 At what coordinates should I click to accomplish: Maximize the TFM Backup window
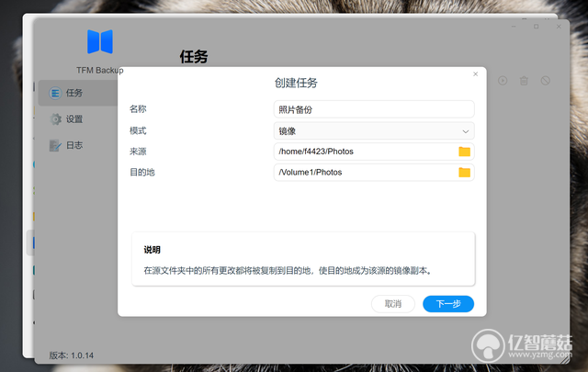(537, 27)
